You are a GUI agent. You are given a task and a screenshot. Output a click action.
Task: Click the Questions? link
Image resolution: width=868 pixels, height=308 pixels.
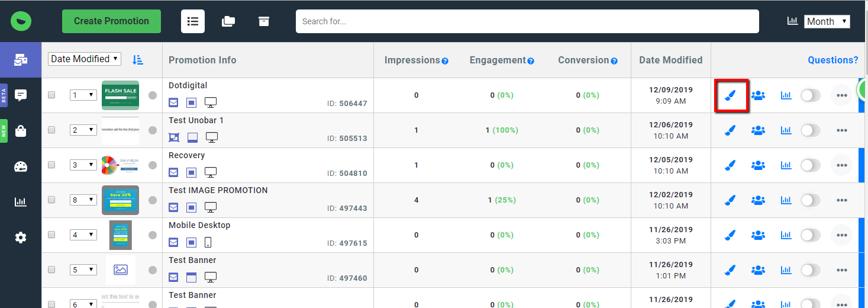pos(832,60)
